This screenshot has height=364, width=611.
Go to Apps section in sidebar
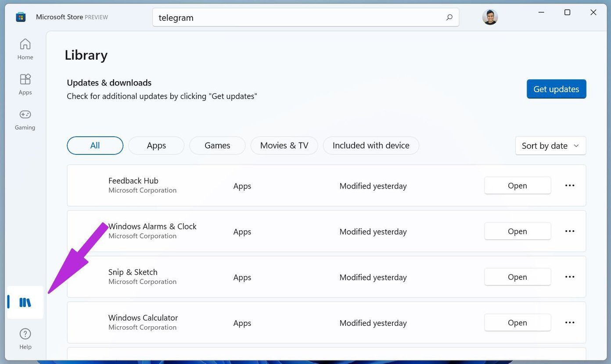(x=25, y=84)
